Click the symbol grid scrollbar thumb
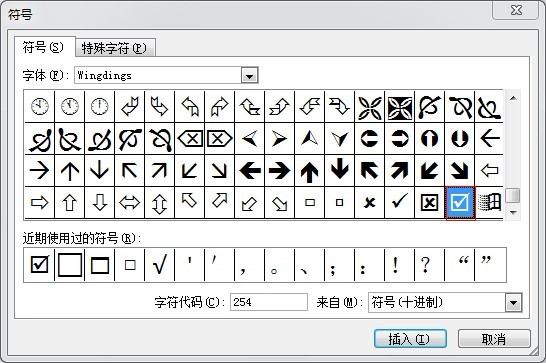 pyautogui.click(x=513, y=195)
